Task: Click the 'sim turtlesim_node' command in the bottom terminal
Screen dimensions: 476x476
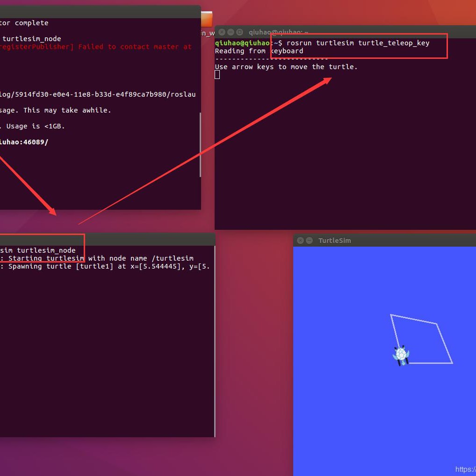Action: coord(38,250)
